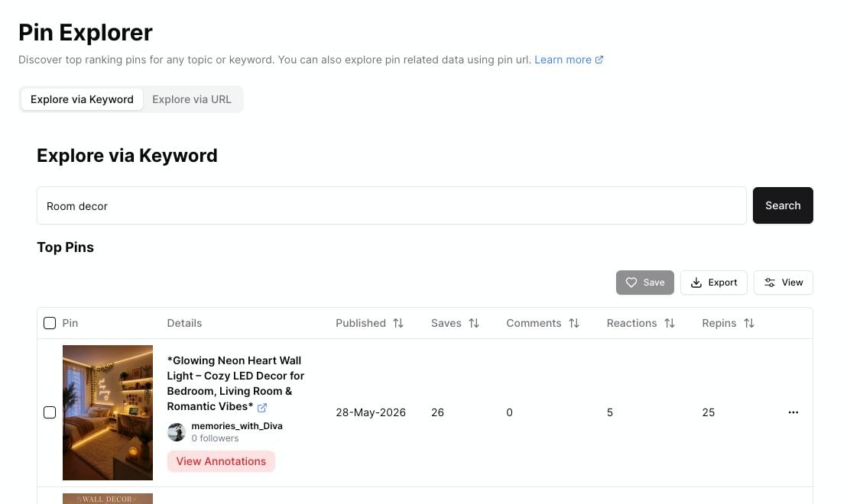
Task: Click the 0 followers text
Action: [x=215, y=438]
